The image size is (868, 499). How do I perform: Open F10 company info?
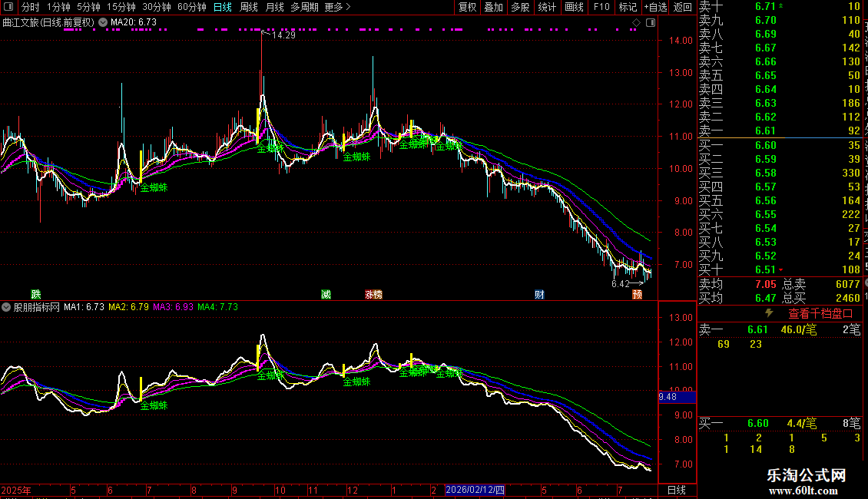pos(601,7)
